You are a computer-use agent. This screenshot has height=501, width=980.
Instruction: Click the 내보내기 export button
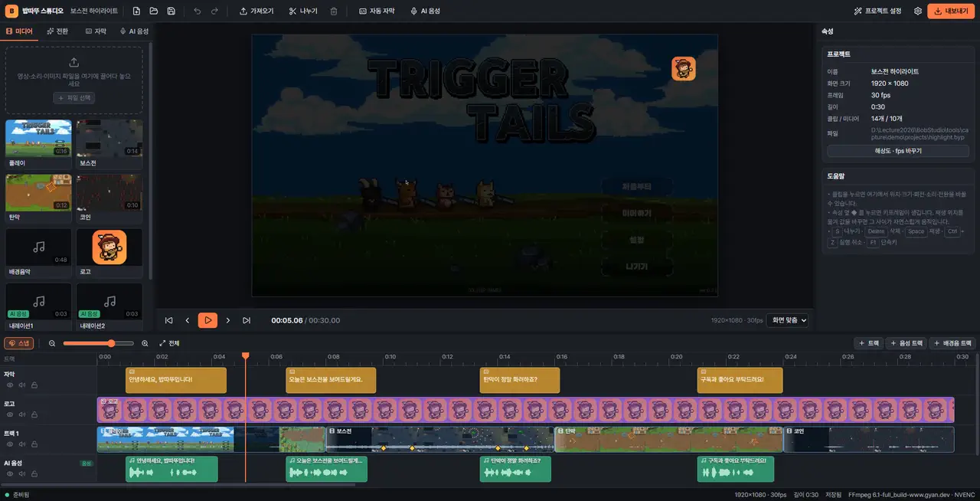(x=951, y=11)
